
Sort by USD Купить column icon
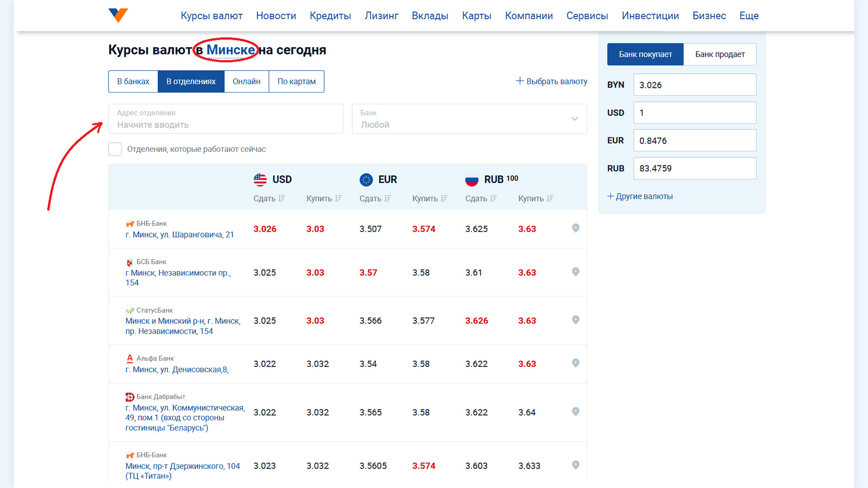pyautogui.click(x=338, y=198)
